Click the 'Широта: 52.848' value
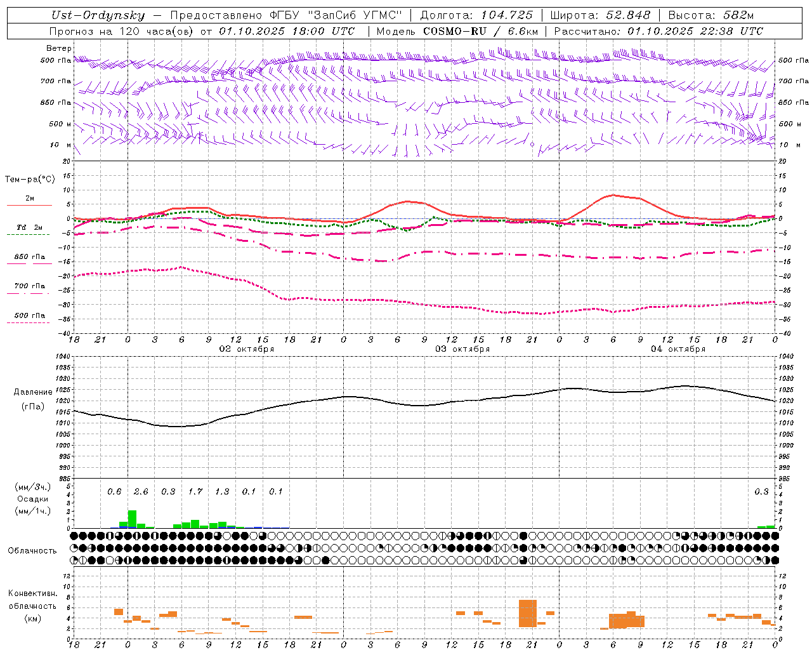 tap(600, 15)
